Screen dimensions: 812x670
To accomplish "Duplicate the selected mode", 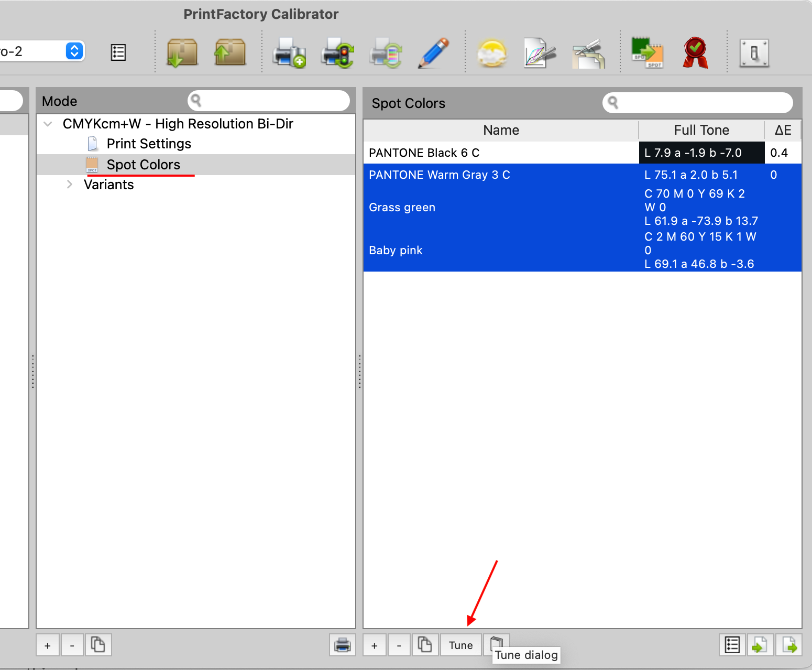I will point(98,645).
